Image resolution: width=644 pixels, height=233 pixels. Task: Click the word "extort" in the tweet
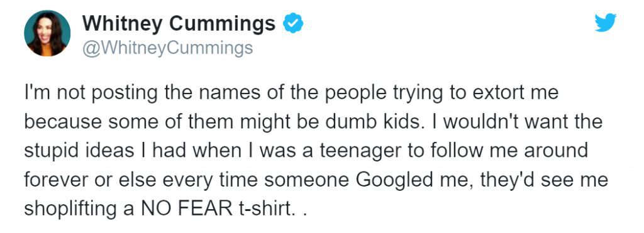click(498, 93)
